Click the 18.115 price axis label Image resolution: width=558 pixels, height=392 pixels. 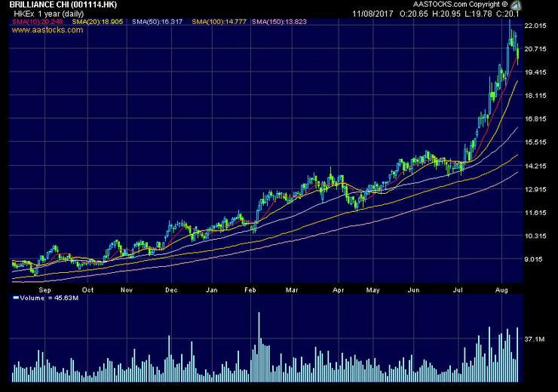(x=535, y=96)
